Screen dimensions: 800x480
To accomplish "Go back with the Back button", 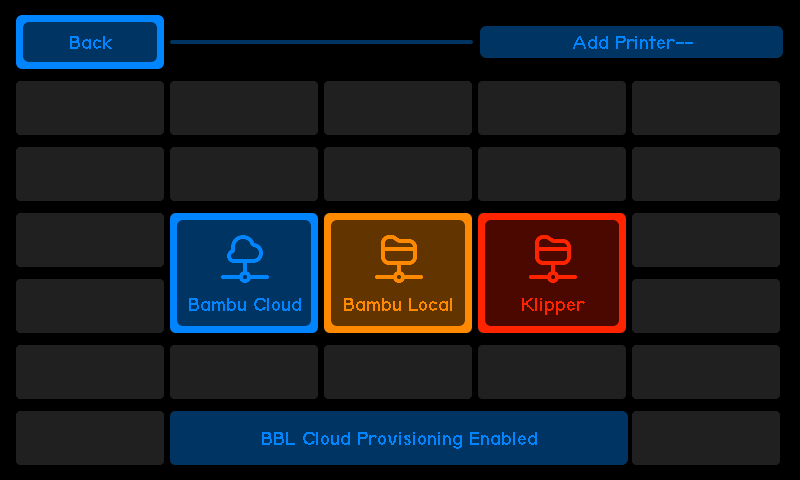I will coord(90,42).
